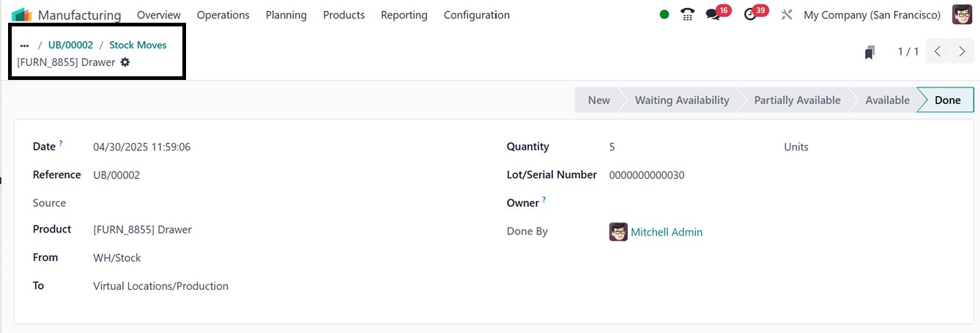The width and height of the screenshot is (980, 333).
Task: Open the company switcher My Company (San Francisco)
Action: pyautogui.click(x=872, y=15)
